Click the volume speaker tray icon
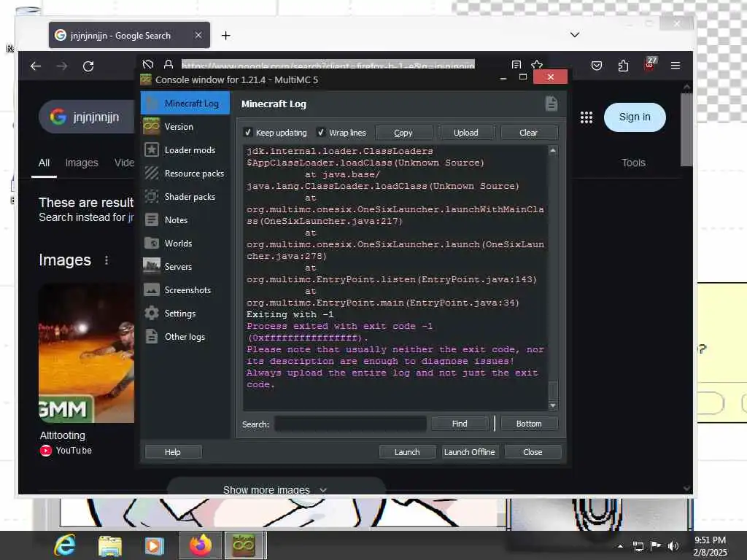The height and width of the screenshot is (560, 747). [673, 545]
